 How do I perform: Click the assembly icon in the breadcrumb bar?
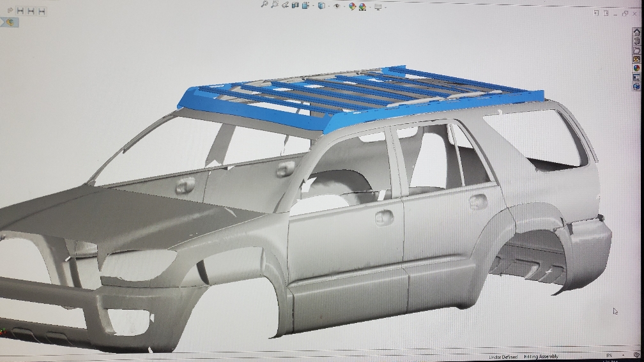pyautogui.click(x=10, y=22)
